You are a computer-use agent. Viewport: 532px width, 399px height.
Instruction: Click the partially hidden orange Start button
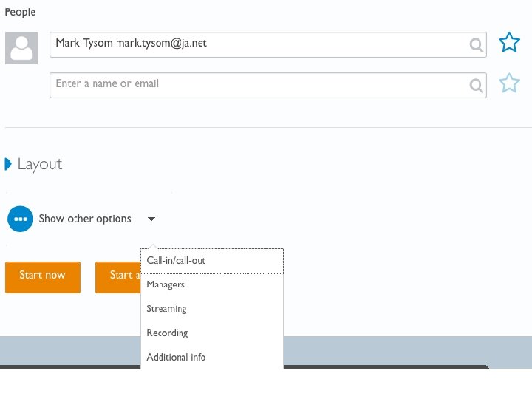point(118,276)
